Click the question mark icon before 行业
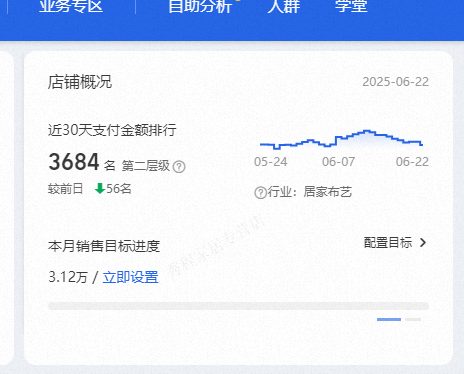 [x=260, y=193]
